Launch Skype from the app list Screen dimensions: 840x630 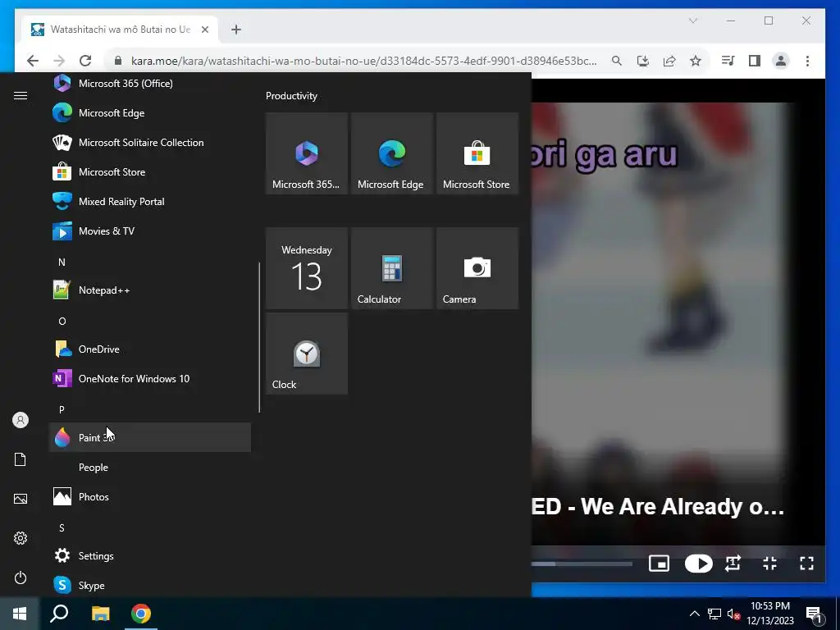click(x=150, y=586)
